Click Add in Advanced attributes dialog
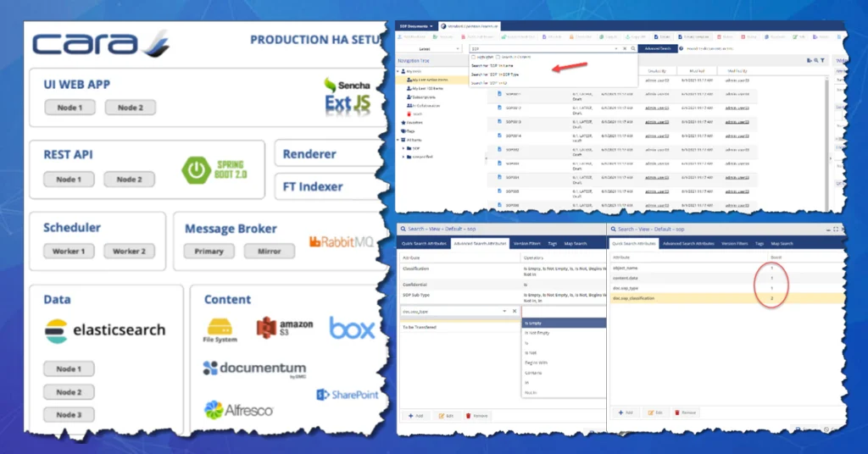This screenshot has width=868, height=454. 415,416
